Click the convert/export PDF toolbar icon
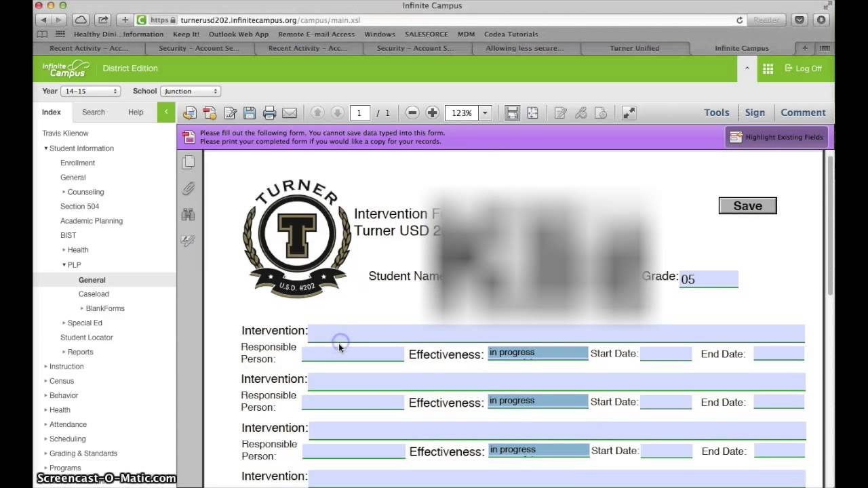868x488 pixels. [x=189, y=113]
